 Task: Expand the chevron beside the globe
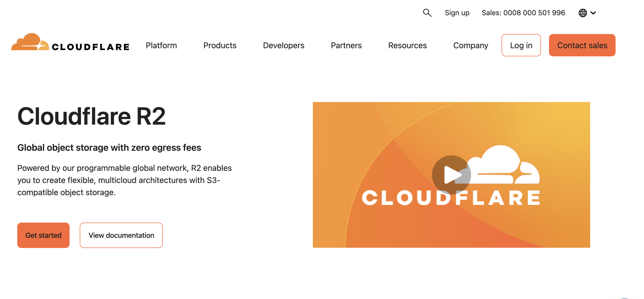[x=593, y=13]
